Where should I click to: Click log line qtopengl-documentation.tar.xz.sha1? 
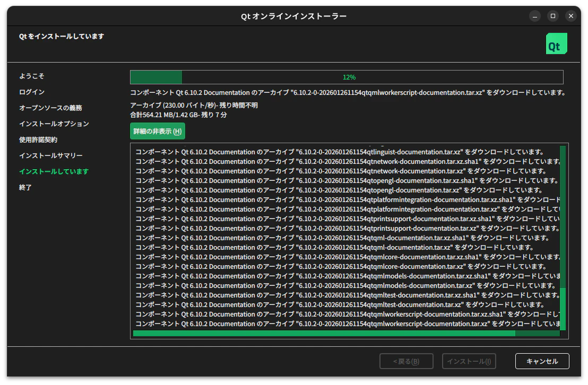347,181
